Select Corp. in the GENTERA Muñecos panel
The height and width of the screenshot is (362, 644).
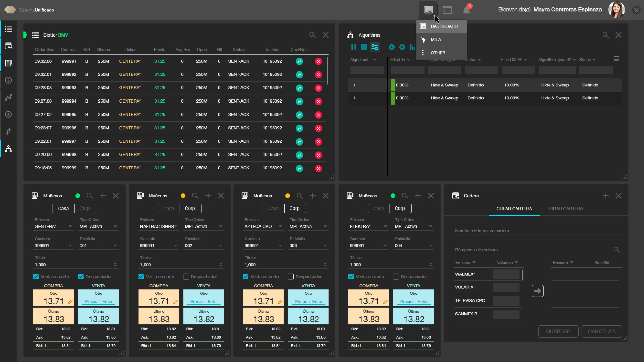[x=85, y=209]
